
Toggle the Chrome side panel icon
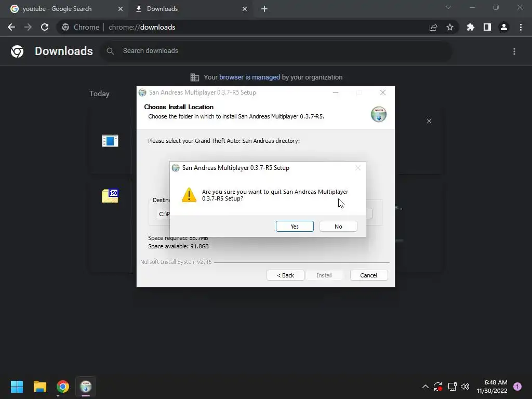click(x=487, y=27)
